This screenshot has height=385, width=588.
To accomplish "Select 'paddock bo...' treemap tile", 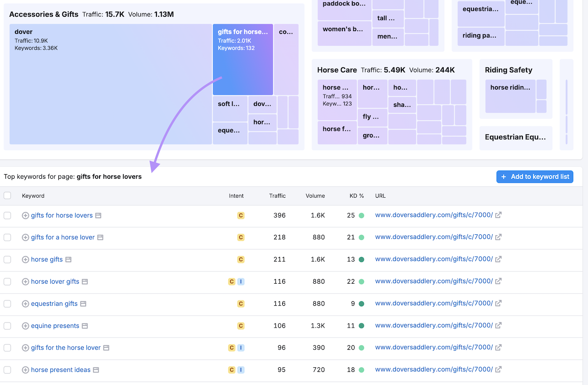I will (x=344, y=10).
